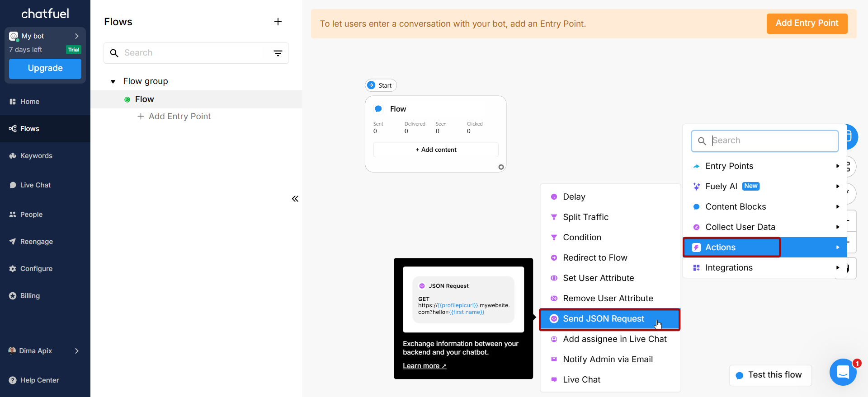The image size is (868, 397).
Task: Click the Reengage paper-plane icon
Action: (x=13, y=242)
